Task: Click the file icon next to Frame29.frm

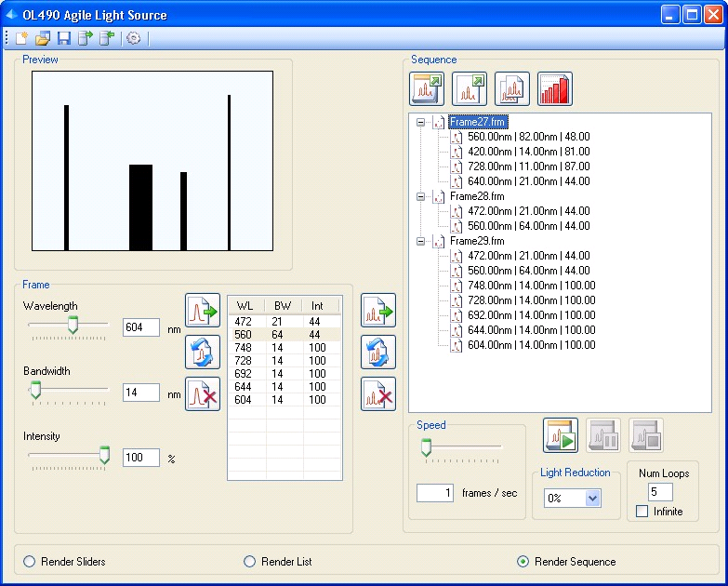Action: coord(439,241)
